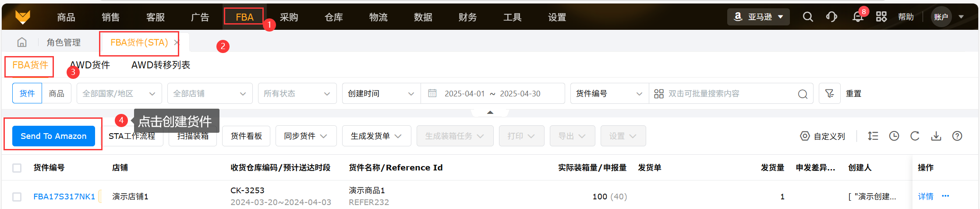Image resolution: width=980 pixels, height=209 pixels.
Task: Click the Send To Amazon button
Action: pyautogui.click(x=53, y=136)
